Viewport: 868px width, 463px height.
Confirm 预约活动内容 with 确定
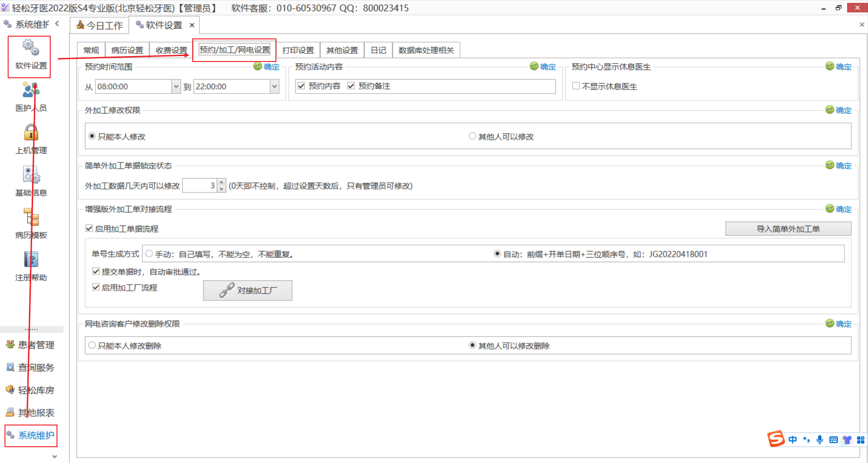point(543,66)
